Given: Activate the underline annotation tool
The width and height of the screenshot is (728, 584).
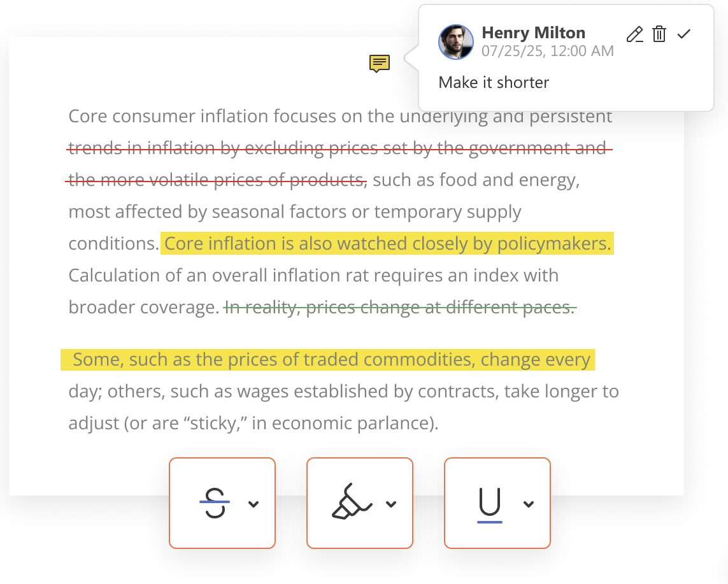Looking at the screenshot, I should pyautogui.click(x=489, y=503).
